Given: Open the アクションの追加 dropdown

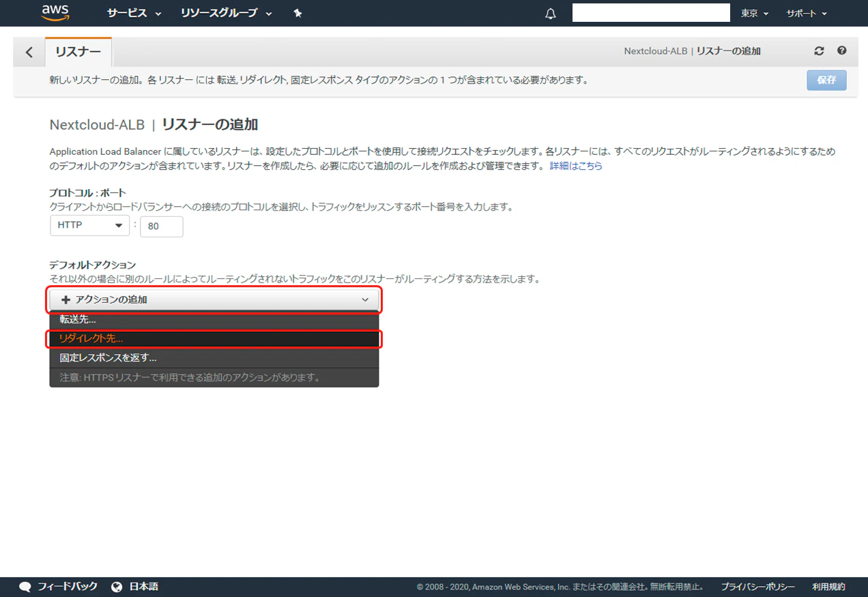Looking at the screenshot, I should [x=214, y=300].
